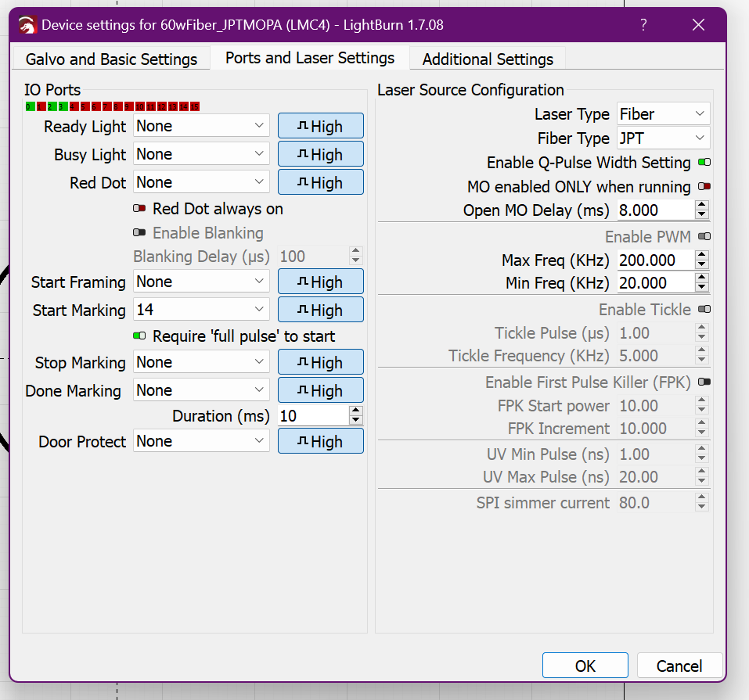
Task: Switch to Galvo and Basic Settings tab
Action: pos(111,59)
